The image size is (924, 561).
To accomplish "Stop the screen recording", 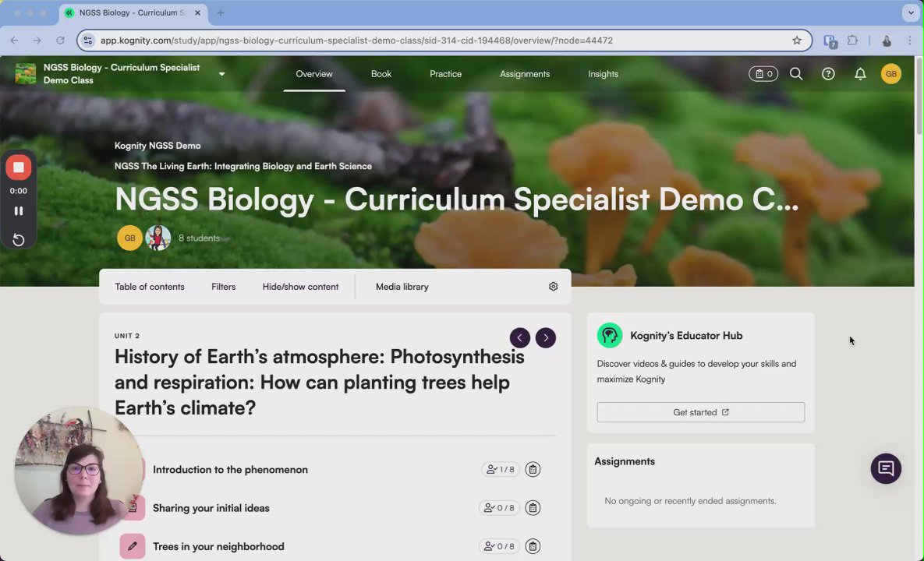I will tap(18, 168).
